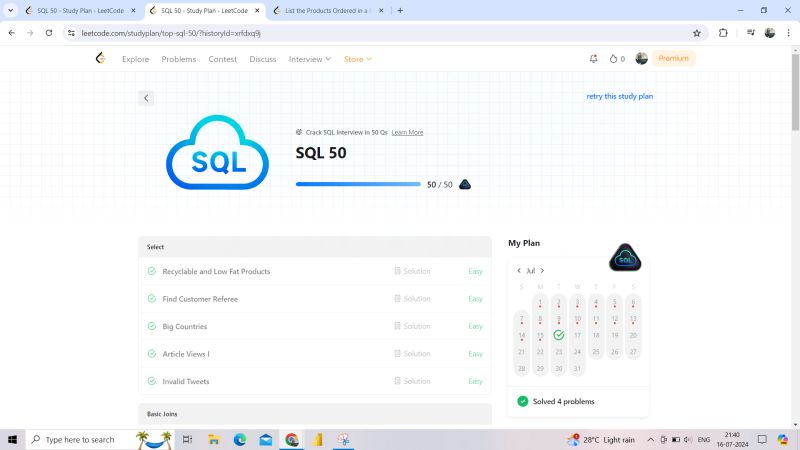Open Explore in the navbar
The width and height of the screenshot is (800, 450).
(136, 59)
